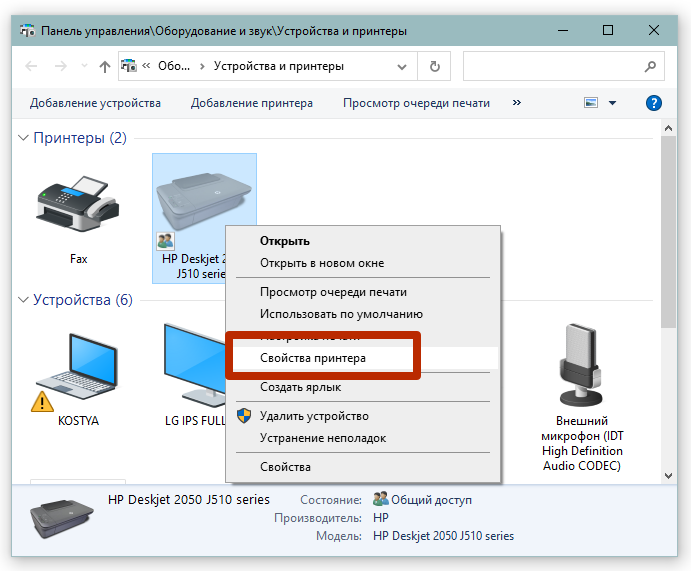Screen dimensions: 691x571
Task: Choose Свойства at menu bottom
Action: click(285, 467)
